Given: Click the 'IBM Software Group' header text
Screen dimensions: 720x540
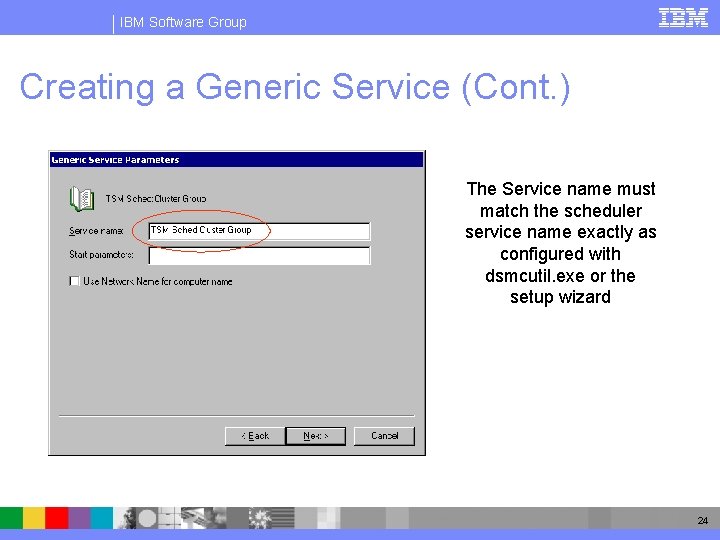Looking at the screenshot, I should (x=183, y=22).
